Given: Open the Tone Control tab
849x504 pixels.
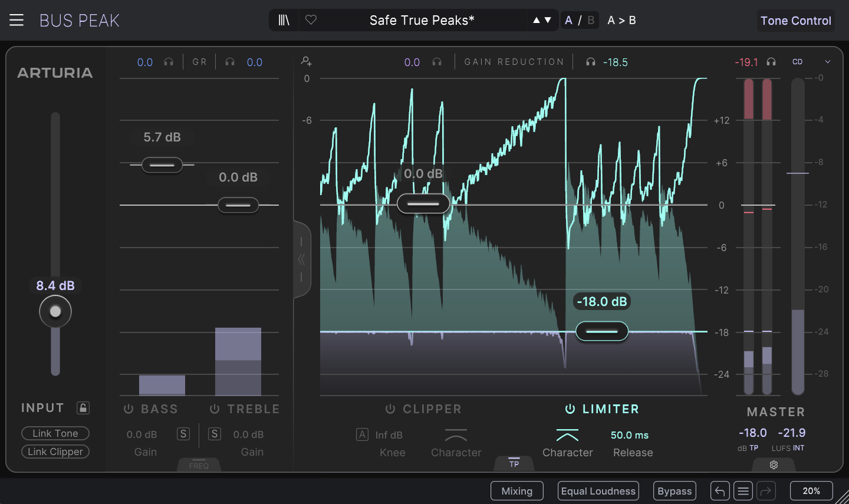Looking at the screenshot, I should [795, 21].
